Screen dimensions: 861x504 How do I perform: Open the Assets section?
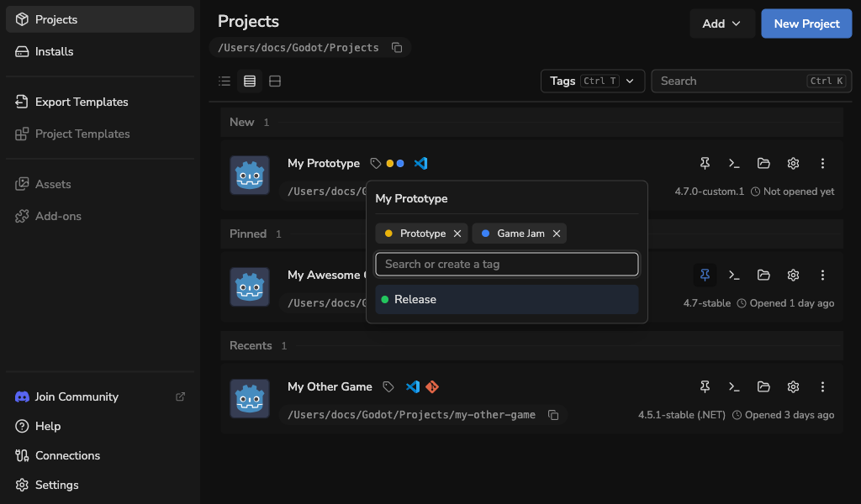(x=99, y=184)
